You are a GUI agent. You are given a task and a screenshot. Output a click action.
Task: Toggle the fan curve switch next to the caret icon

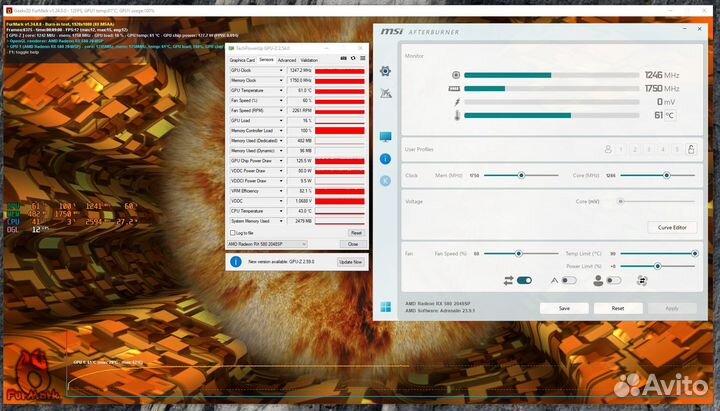(569, 280)
